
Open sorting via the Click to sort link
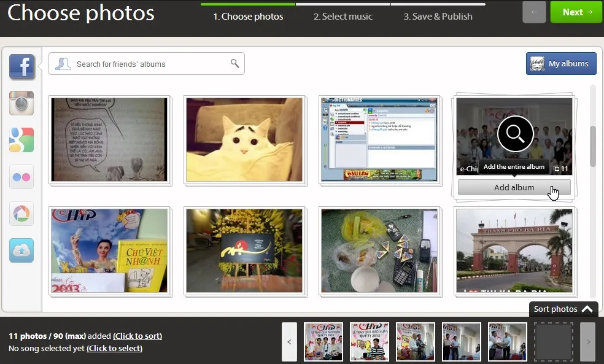tap(137, 336)
